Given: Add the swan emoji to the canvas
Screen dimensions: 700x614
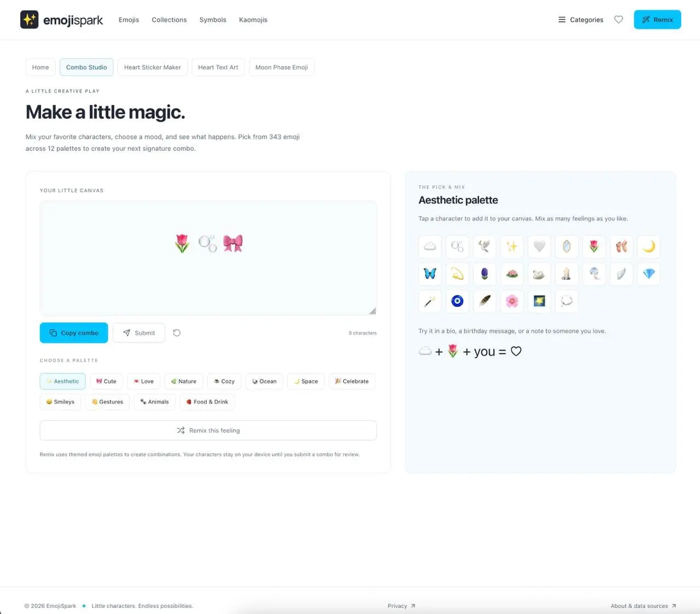Looking at the screenshot, I should click(539, 274).
